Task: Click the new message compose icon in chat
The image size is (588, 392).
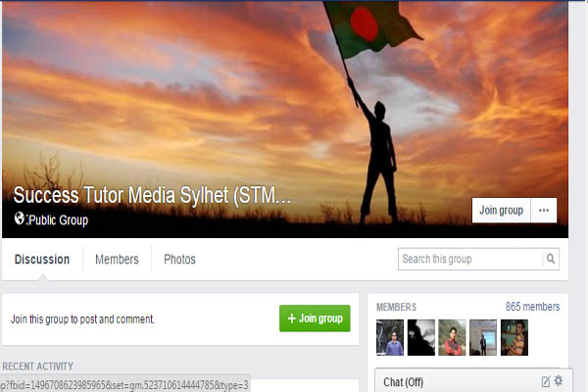Action: (546, 381)
